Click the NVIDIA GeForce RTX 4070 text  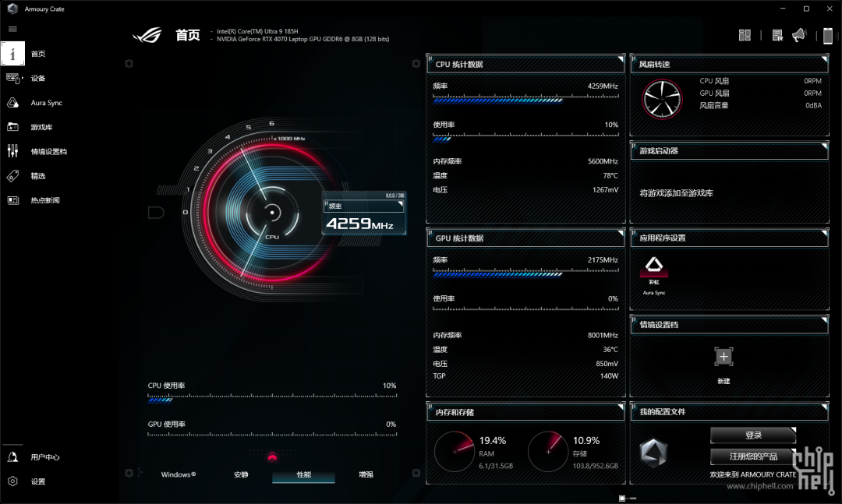(302, 39)
